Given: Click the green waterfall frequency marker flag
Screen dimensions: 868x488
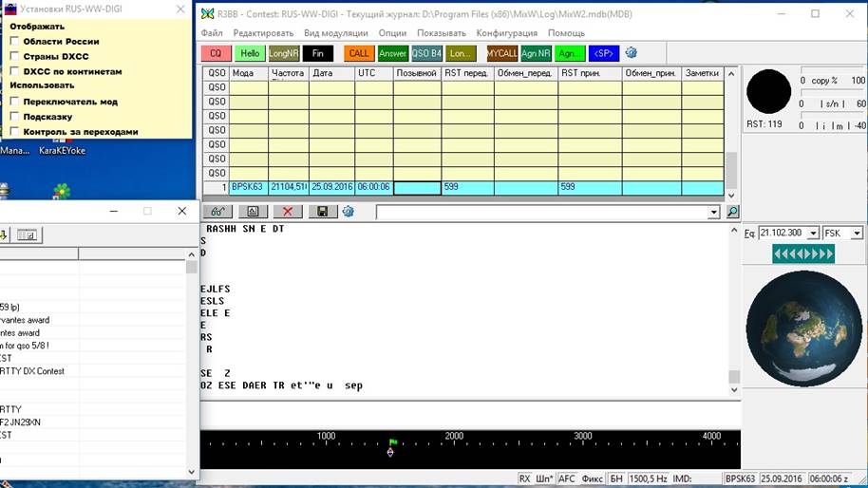Looking at the screenshot, I should 392,442.
